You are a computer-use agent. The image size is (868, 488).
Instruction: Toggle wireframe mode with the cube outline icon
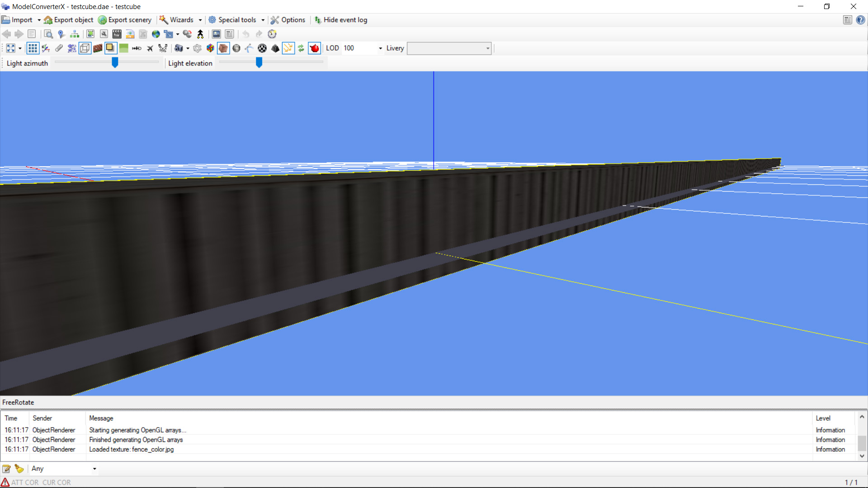click(85, 48)
